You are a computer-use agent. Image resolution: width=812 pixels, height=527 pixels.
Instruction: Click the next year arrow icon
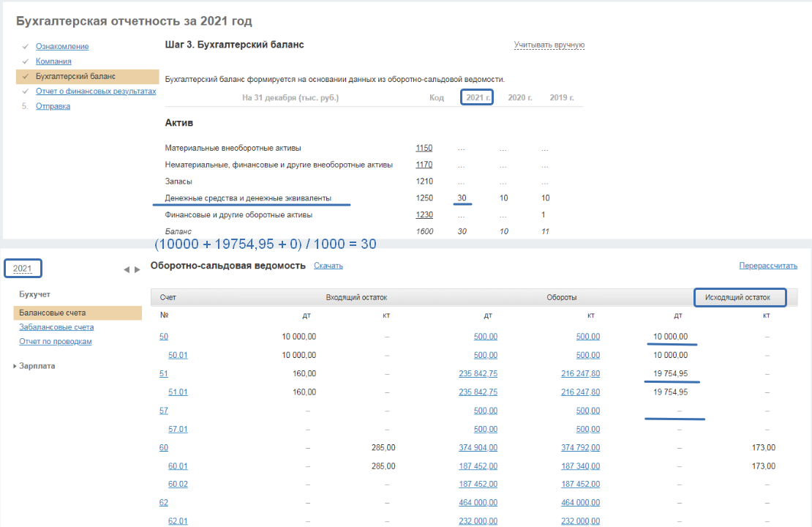pyautogui.click(x=137, y=269)
